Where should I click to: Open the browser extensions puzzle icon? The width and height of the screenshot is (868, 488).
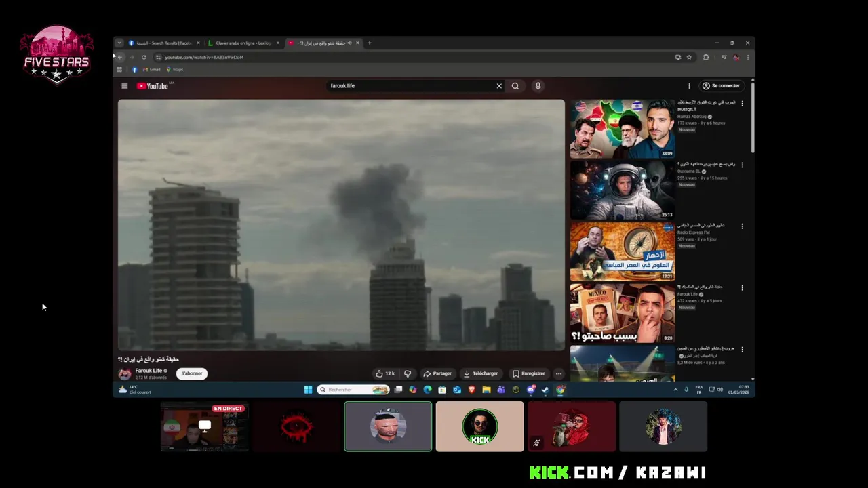pyautogui.click(x=706, y=57)
